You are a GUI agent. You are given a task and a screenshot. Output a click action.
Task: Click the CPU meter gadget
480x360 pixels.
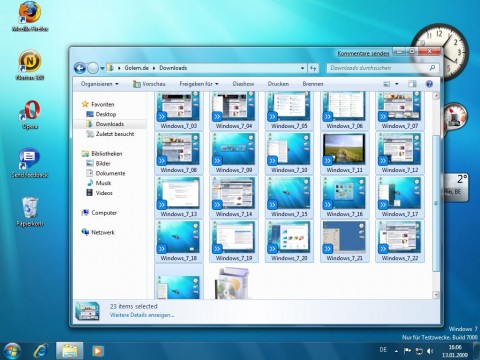click(455, 116)
